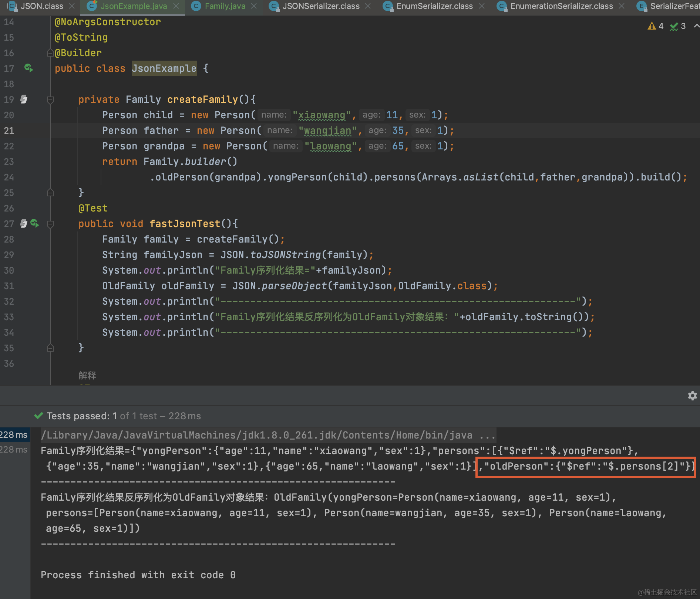
Task: Collapse the inspections widget with the up arrow
Action: [696, 26]
